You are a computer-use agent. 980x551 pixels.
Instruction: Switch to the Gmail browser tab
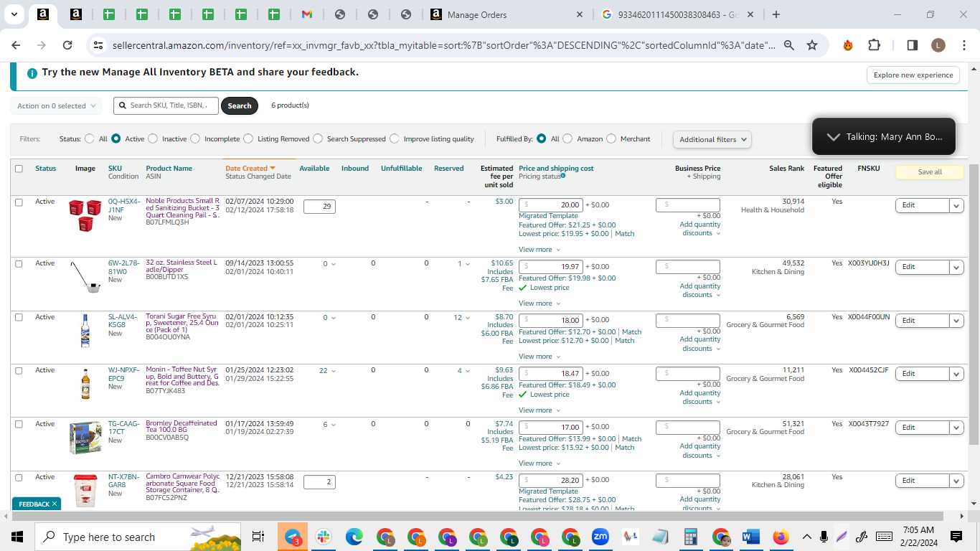(306, 14)
